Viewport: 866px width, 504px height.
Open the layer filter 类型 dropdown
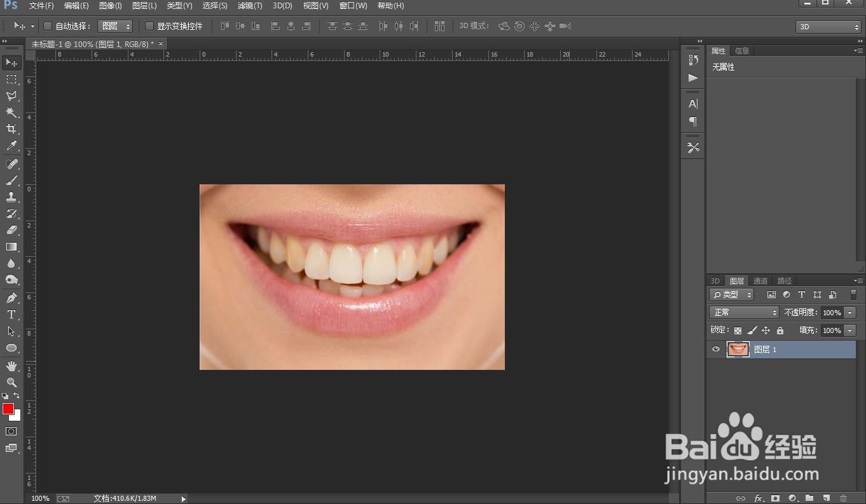[x=731, y=294]
